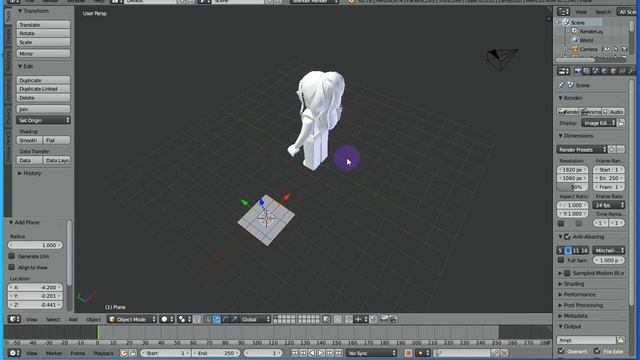This screenshot has height=360, width=640.
Task: Open timeline editor type selector
Action: click(14, 353)
